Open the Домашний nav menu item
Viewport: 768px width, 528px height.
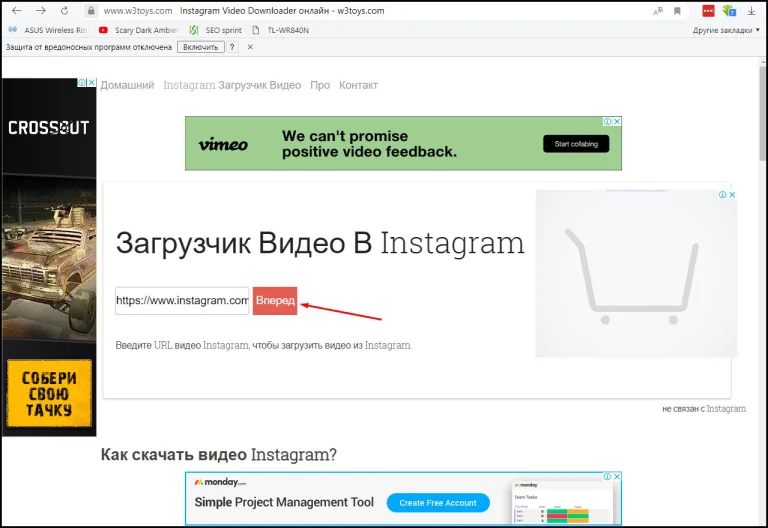[x=127, y=85]
